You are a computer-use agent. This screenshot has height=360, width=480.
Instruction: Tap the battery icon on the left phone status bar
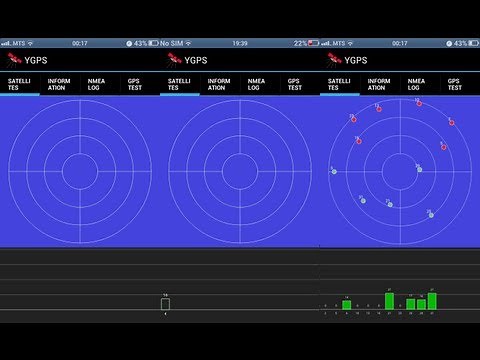tap(153, 43)
